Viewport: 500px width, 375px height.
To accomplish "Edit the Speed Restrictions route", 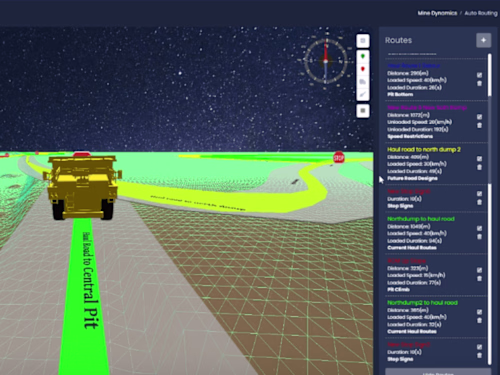I will tap(479, 117).
